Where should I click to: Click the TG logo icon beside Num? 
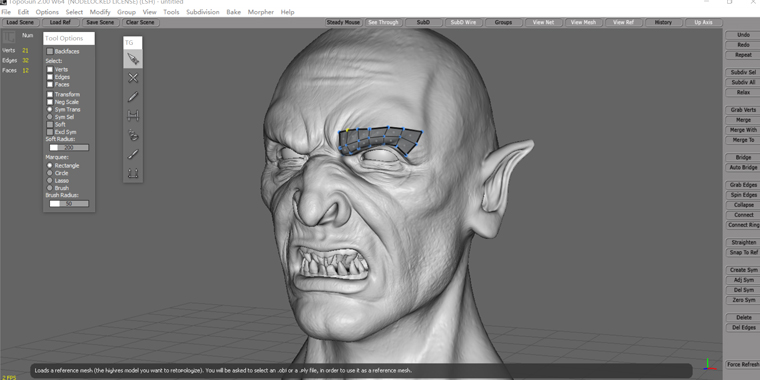[9, 37]
